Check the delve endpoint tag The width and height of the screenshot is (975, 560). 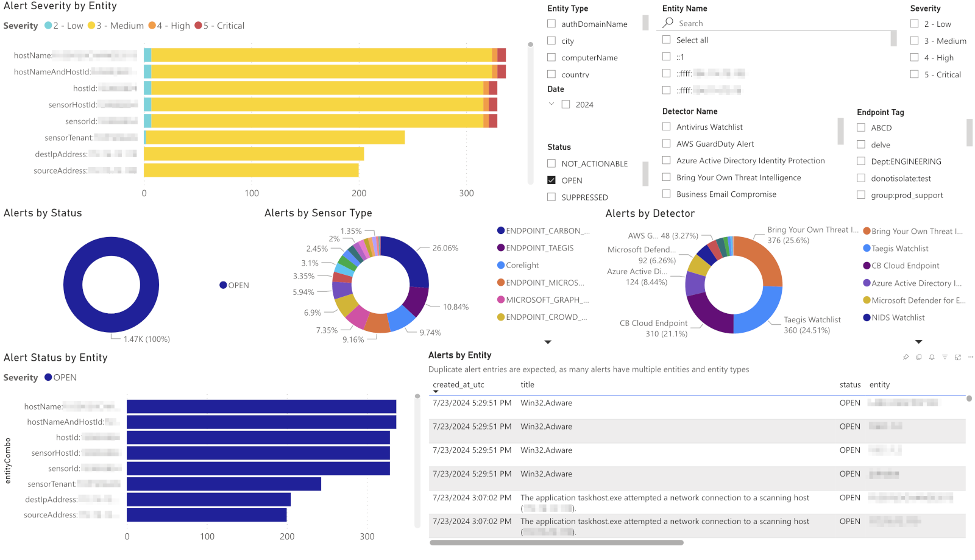[861, 144]
